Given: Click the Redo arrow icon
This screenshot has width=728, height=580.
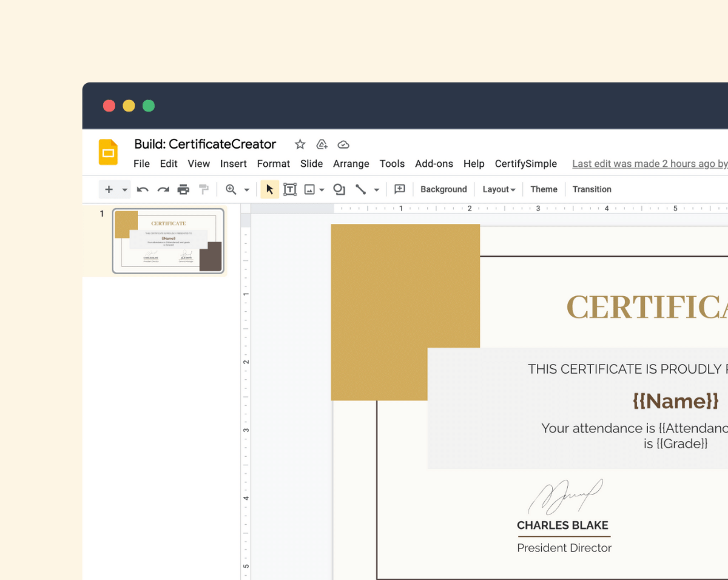Looking at the screenshot, I should pos(163,189).
